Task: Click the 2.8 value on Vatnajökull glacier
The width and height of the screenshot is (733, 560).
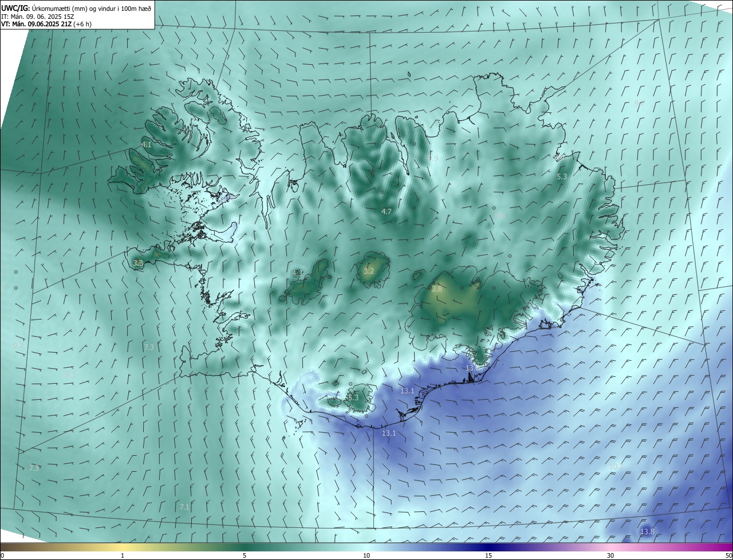Action: pyautogui.click(x=437, y=289)
